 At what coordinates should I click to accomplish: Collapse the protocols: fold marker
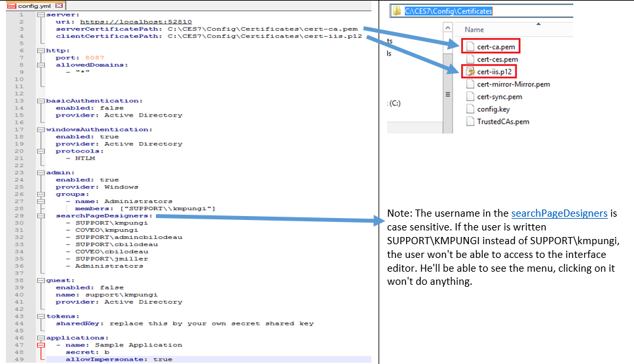tap(41, 151)
